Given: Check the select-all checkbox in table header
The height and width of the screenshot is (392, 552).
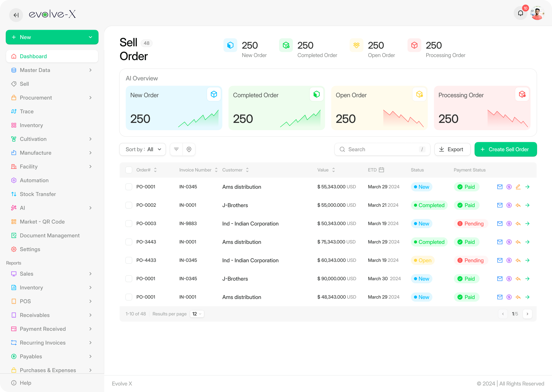Looking at the screenshot, I should 129,170.
